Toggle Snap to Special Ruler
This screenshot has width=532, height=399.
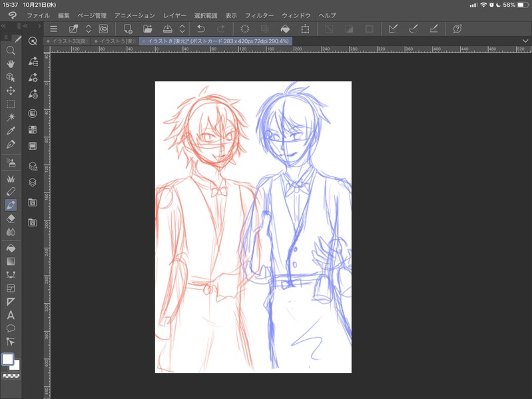[x=413, y=29]
